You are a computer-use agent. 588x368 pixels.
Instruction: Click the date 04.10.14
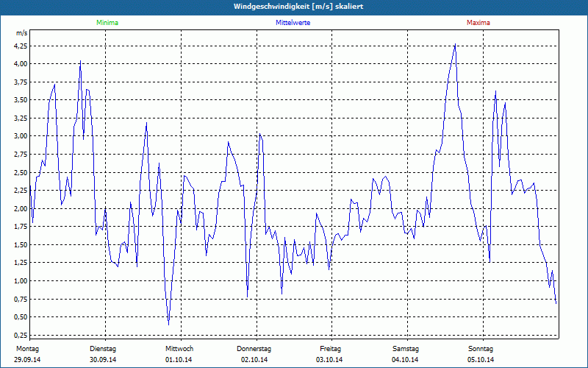[405, 360]
